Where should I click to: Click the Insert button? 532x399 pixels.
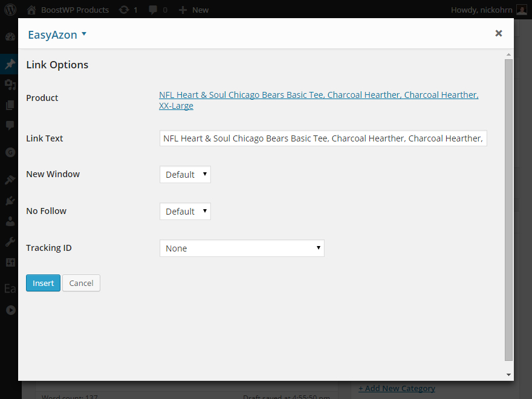[43, 283]
